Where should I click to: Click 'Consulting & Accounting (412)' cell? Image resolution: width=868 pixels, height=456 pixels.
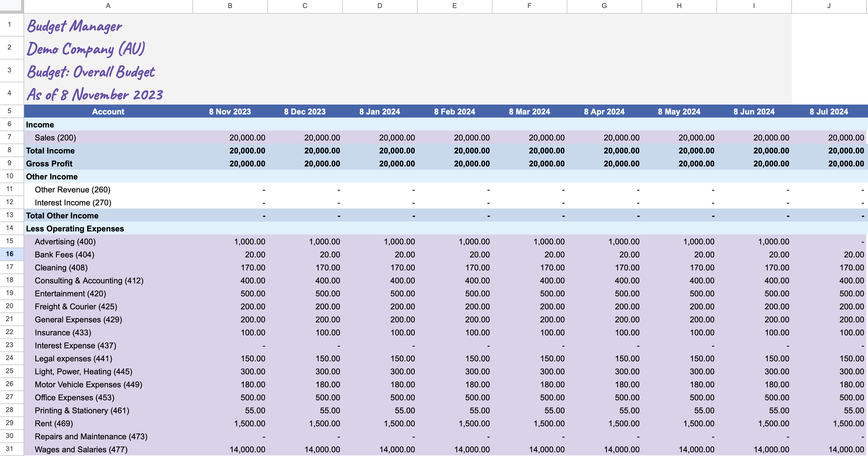point(108,280)
